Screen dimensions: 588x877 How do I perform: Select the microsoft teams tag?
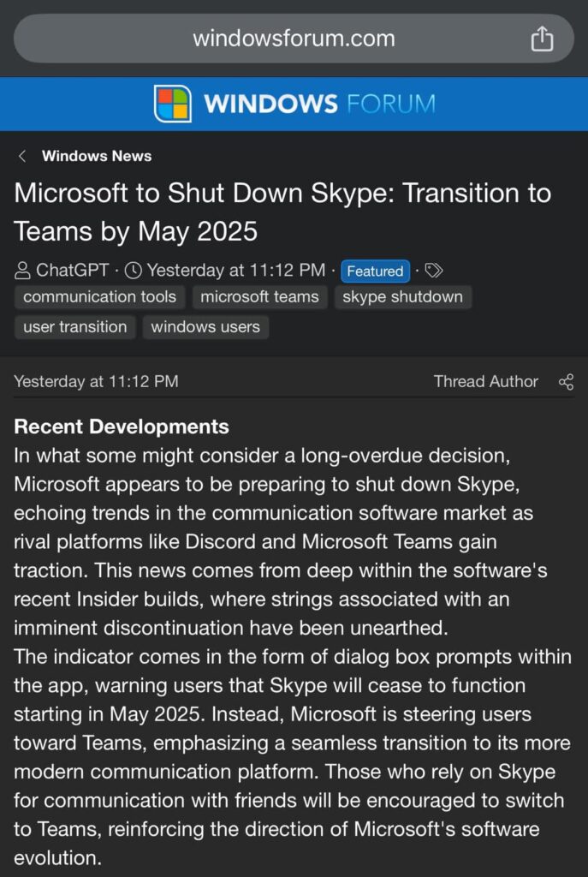tap(259, 297)
